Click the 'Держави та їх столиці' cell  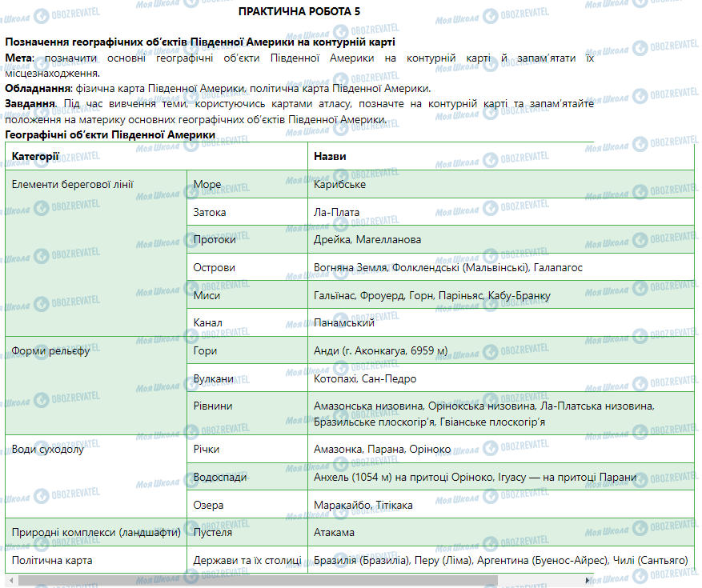coord(247,561)
